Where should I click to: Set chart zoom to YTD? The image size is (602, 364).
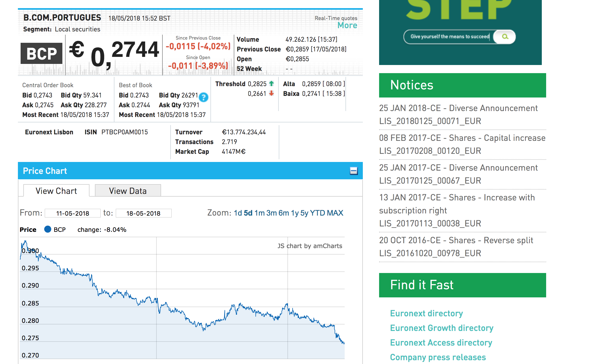(318, 213)
